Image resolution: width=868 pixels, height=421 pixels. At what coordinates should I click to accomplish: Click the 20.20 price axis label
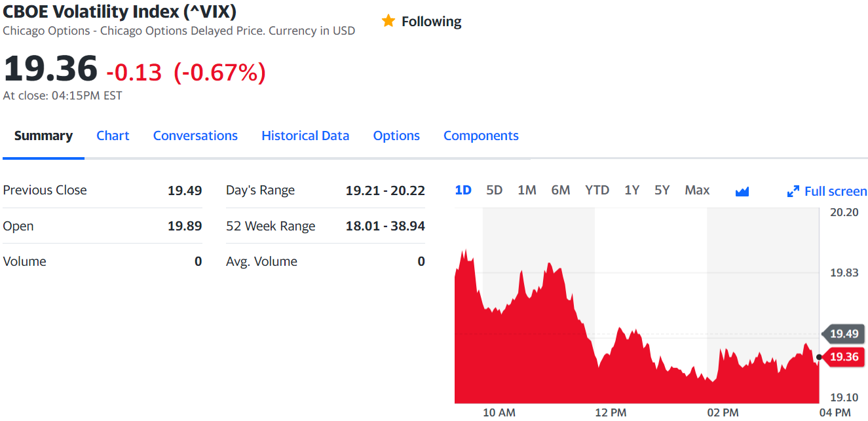844,212
